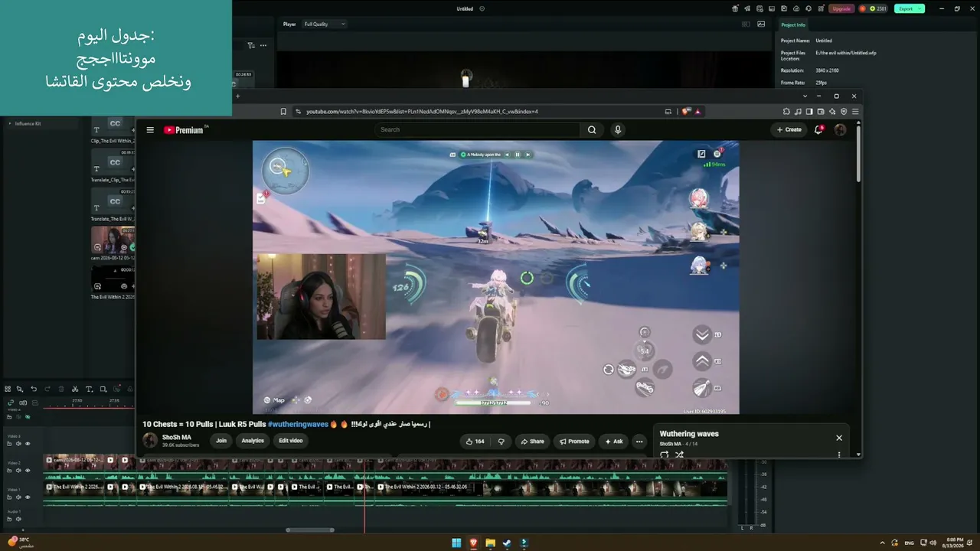Image resolution: width=980 pixels, height=551 pixels.
Task: Hide the Video 2 track
Action: 28,471
